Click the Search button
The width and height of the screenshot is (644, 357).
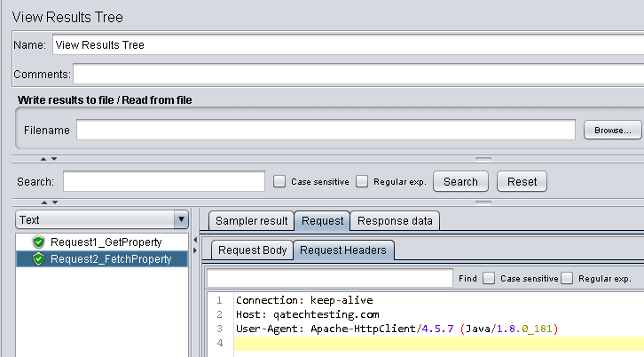point(460,181)
